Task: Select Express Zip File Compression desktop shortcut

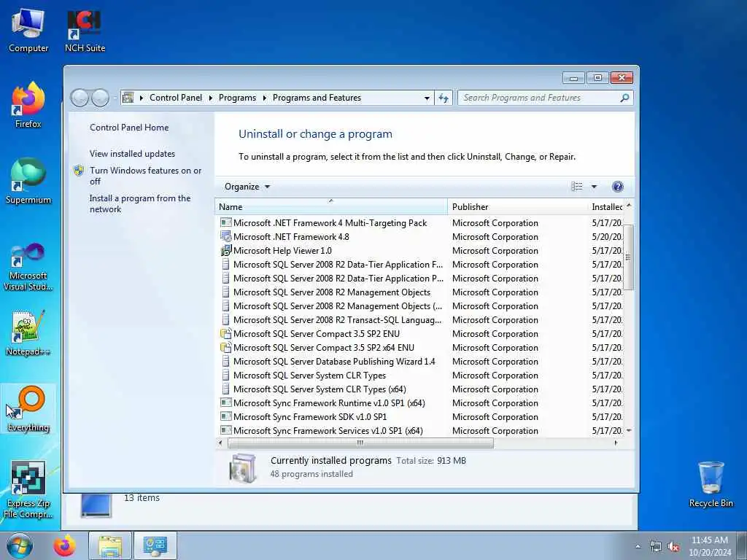Action: pyautogui.click(x=28, y=489)
